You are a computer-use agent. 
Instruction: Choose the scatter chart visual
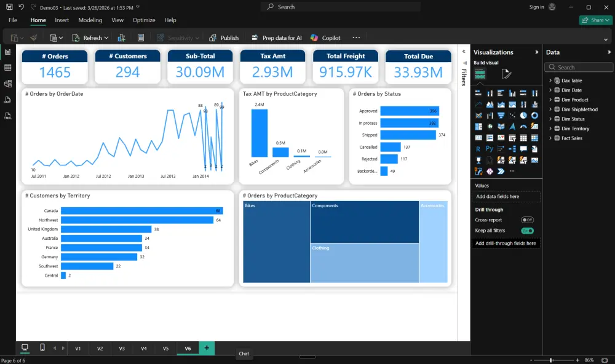pos(512,116)
